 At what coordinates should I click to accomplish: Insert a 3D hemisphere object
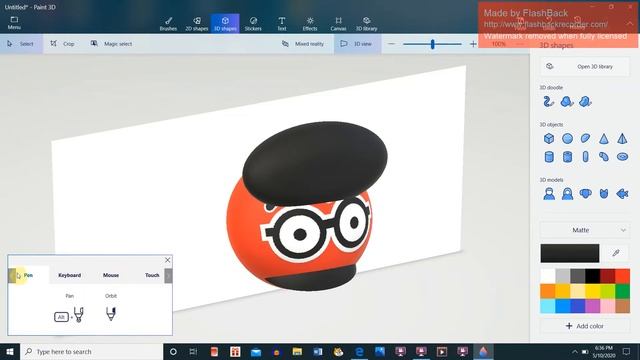[x=586, y=138]
